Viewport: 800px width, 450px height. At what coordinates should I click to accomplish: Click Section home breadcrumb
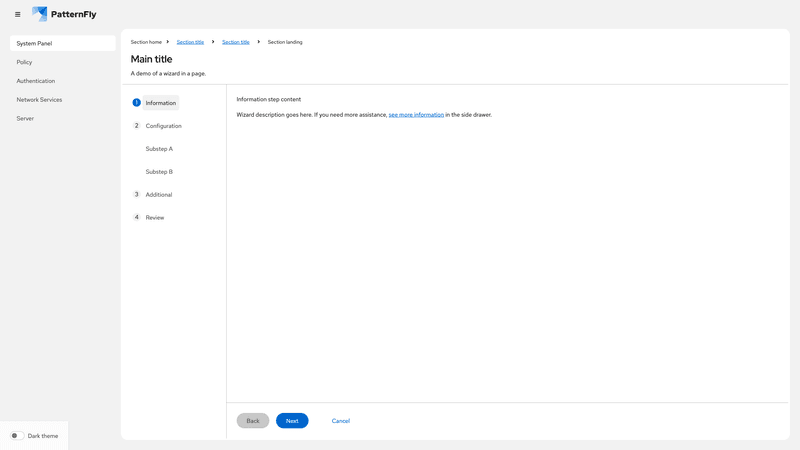click(146, 42)
